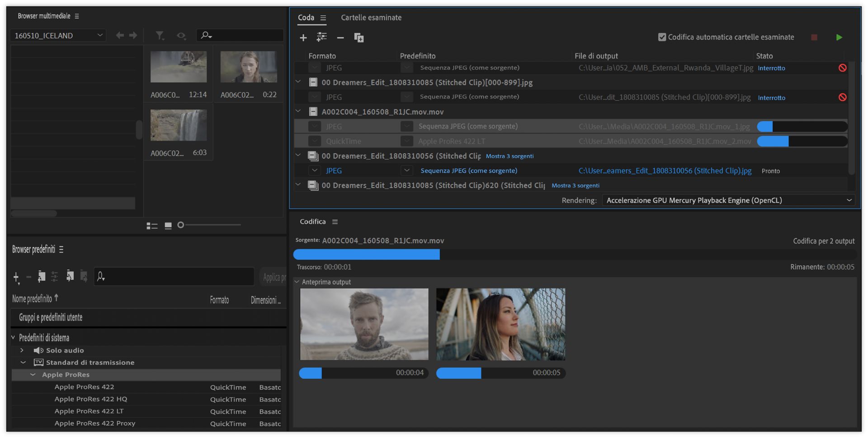The image size is (868, 438).
Task: Click the filter funnel icon in Browser multimediale
Action: (x=160, y=35)
